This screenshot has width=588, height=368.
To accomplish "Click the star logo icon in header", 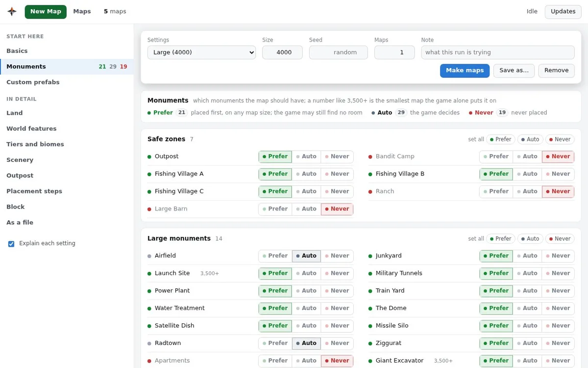I will pyautogui.click(x=12, y=12).
